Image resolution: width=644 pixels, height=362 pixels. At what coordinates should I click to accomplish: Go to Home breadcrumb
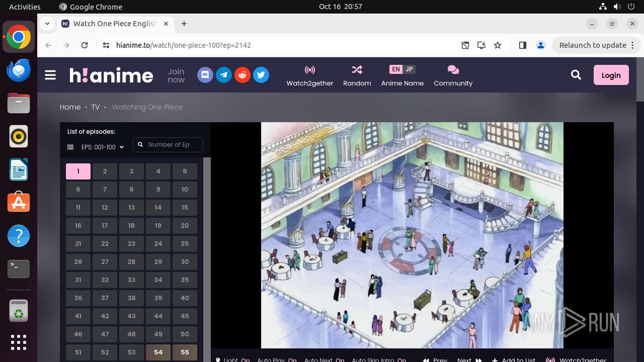click(70, 107)
